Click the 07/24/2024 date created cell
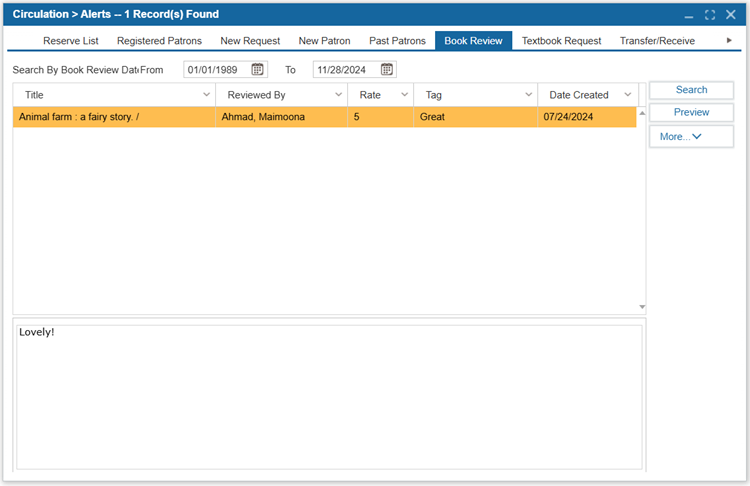 587,117
